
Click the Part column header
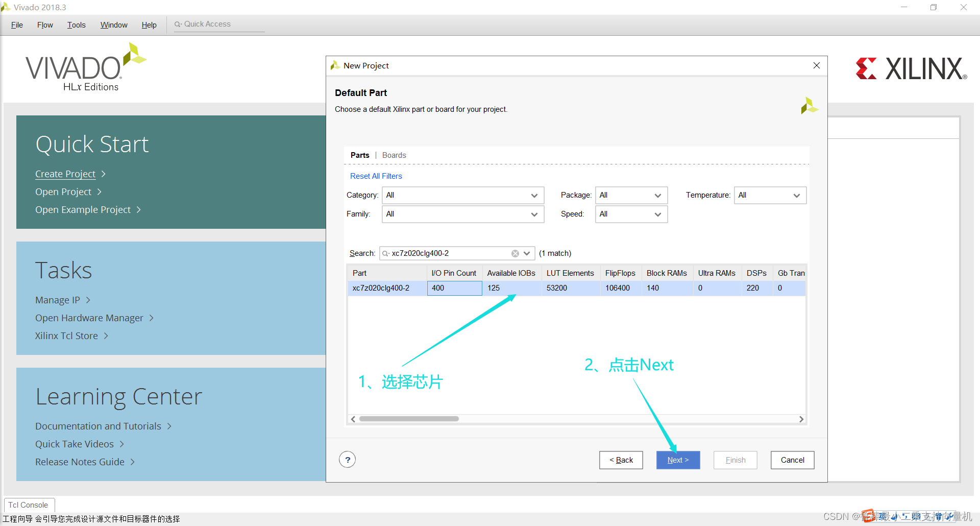pos(387,273)
